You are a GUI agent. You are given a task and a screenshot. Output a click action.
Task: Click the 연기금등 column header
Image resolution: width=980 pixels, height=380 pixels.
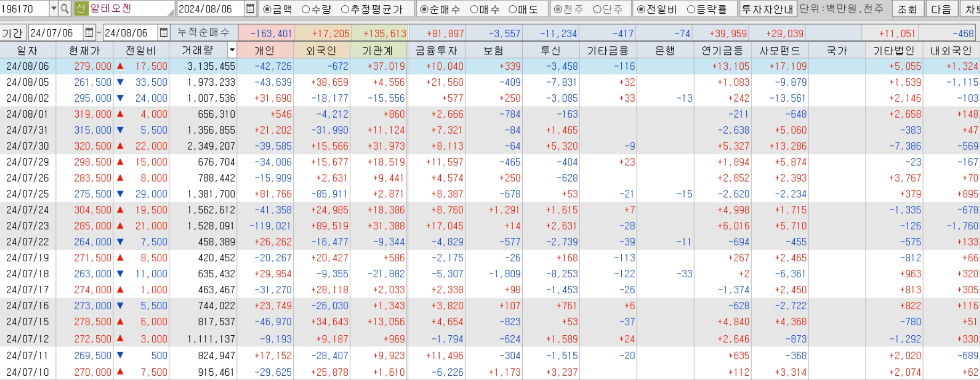tap(722, 51)
